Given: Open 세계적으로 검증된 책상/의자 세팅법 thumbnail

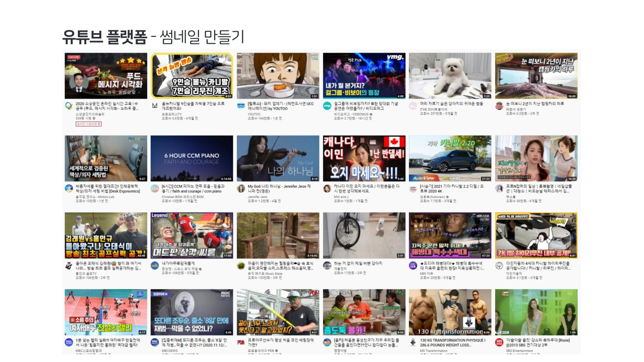Looking at the screenshot, I should click(106, 158).
